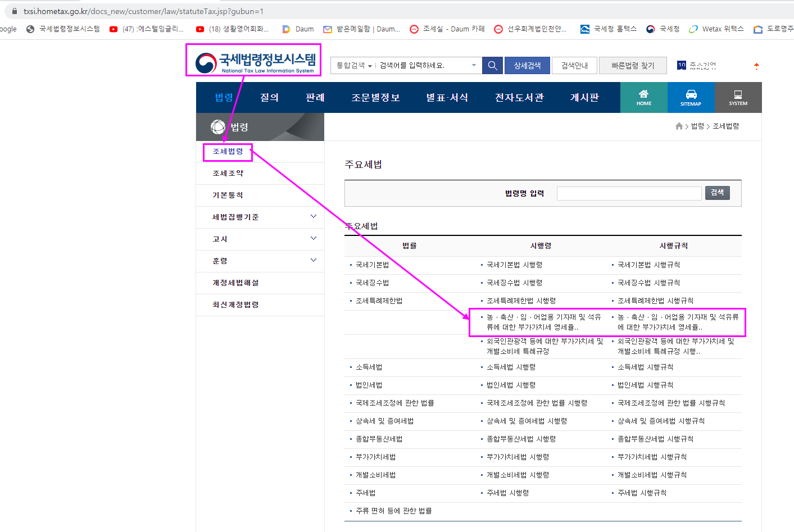The width and height of the screenshot is (794, 532).
Task: Click the 빠른법령 찾기 button
Action: coord(633,66)
